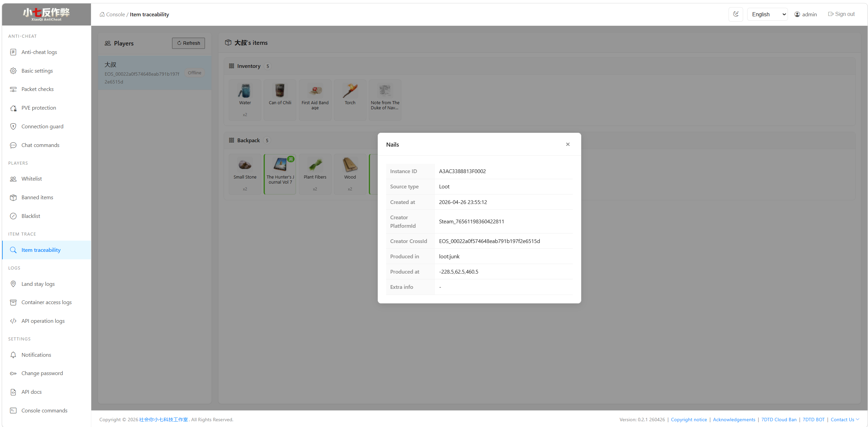
Task: Select First Aid Bandage item
Action: [315, 91]
